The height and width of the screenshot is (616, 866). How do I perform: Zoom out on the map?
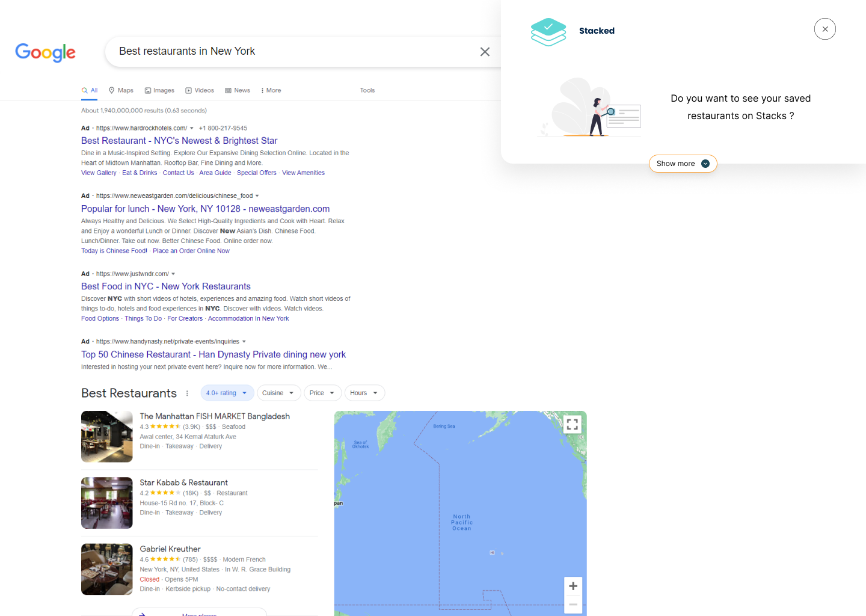(x=573, y=605)
